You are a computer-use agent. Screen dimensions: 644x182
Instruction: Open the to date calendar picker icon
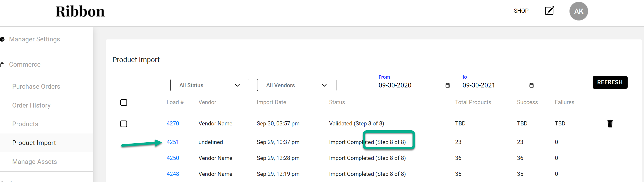tap(531, 85)
